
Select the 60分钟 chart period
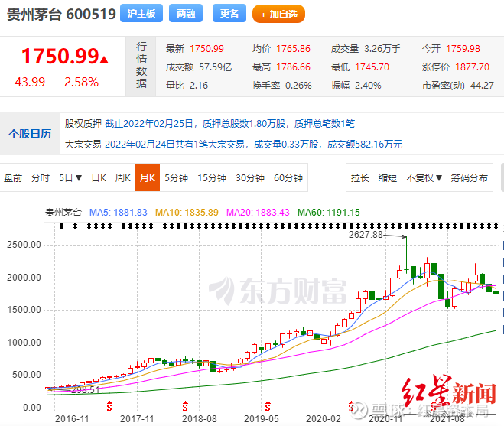pos(288,178)
